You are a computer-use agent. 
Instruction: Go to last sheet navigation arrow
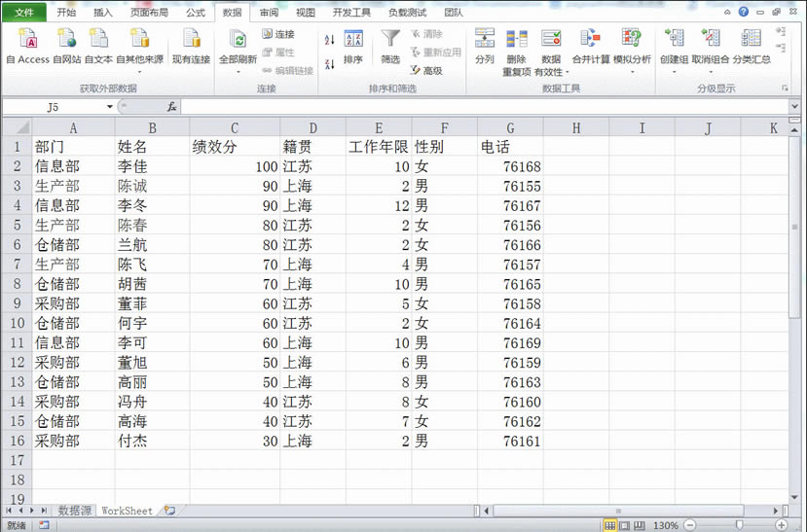coord(44,511)
